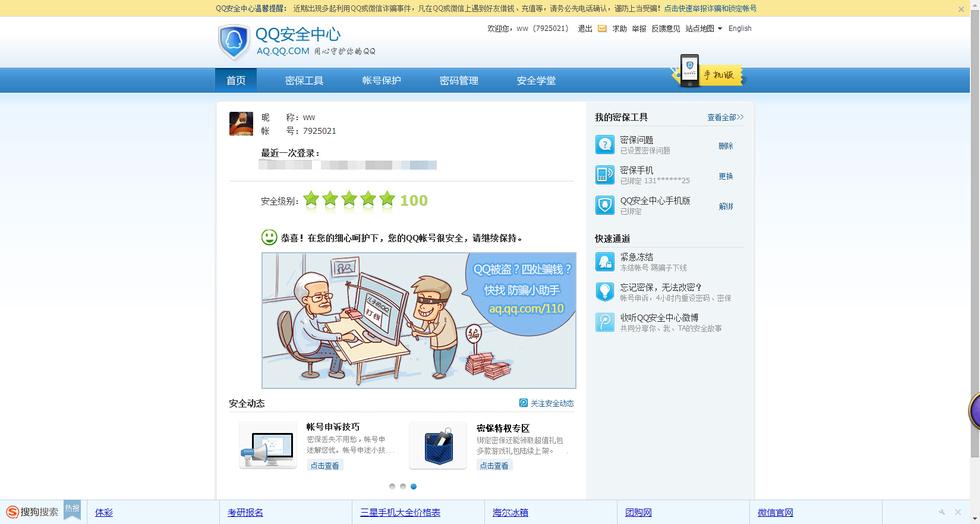Click the 紧急冻结 penguin icon
This screenshot has width=980, height=524.
coord(605,262)
